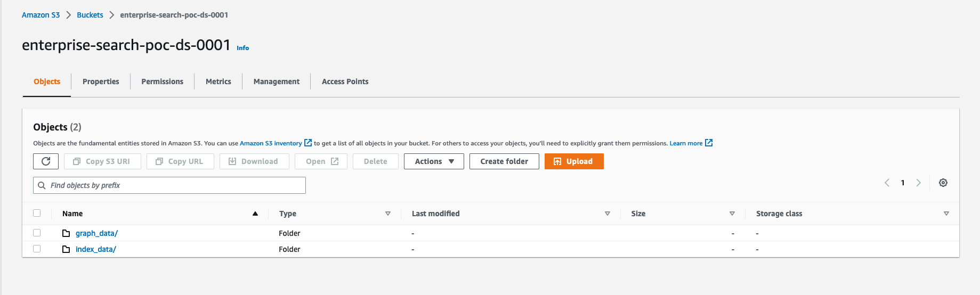Open the Actions dropdown menu
The width and height of the screenshot is (980, 295).
pos(434,161)
